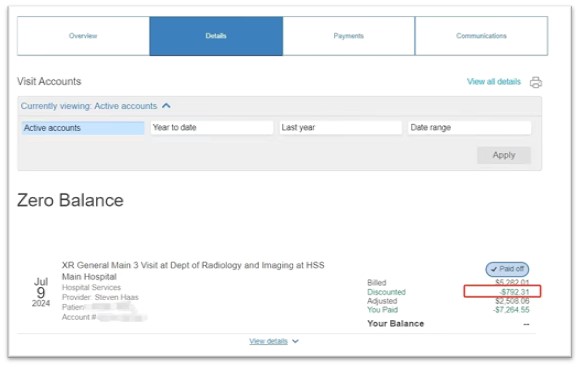Collapse the Currently viewing chevron arrow
Viewport: 580px width, 367px height.
[166, 106]
